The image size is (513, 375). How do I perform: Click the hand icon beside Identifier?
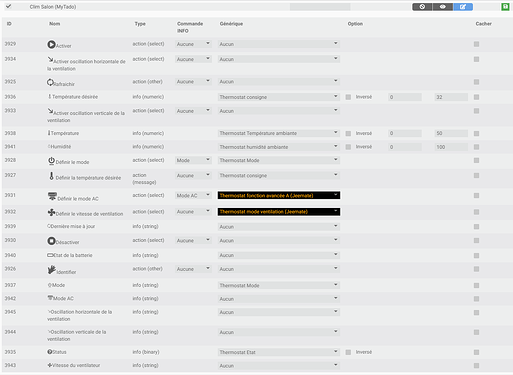[51, 270]
